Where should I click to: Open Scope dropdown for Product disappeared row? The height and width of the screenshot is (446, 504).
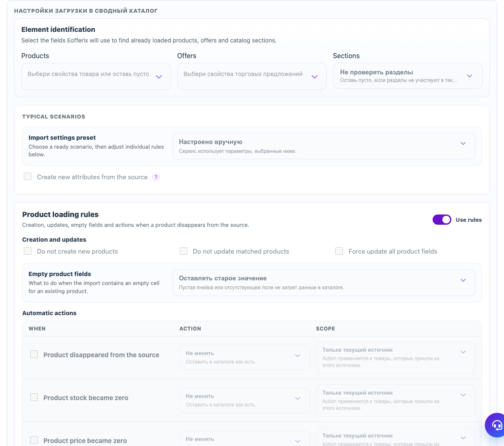pos(396,358)
